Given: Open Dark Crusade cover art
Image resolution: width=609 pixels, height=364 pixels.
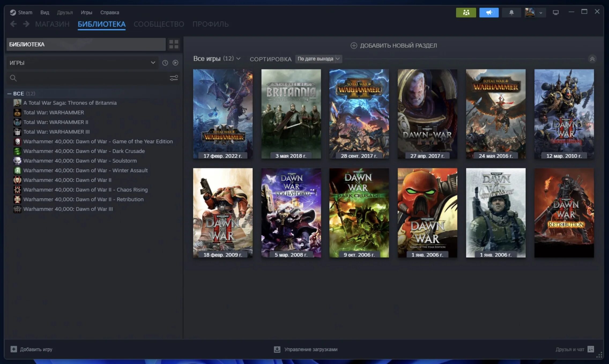Looking at the screenshot, I should [359, 213].
